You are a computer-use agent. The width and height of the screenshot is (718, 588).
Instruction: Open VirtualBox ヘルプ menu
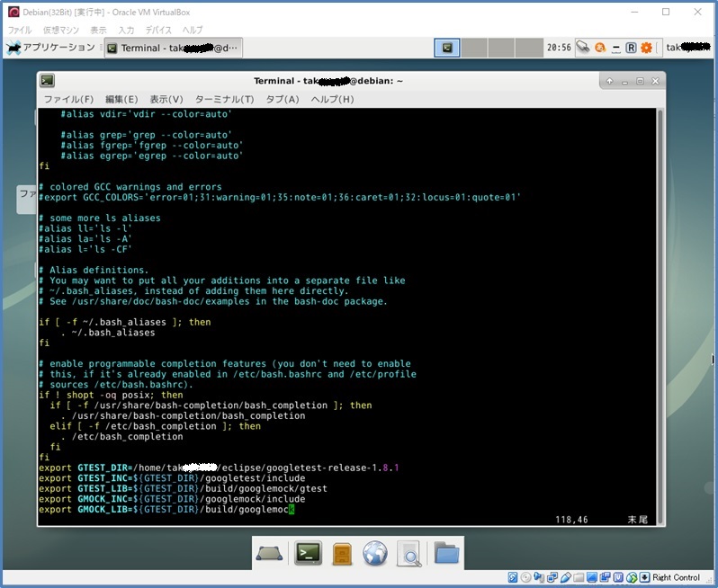pos(193,31)
